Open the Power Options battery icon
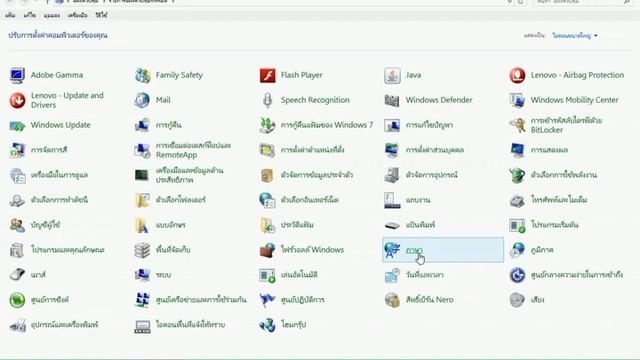The image size is (640, 360). click(517, 176)
